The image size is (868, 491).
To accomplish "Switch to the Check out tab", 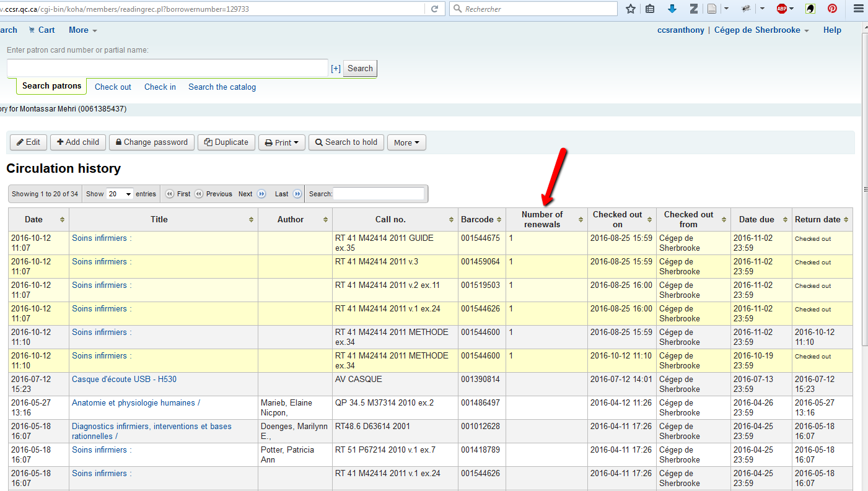I will point(113,87).
